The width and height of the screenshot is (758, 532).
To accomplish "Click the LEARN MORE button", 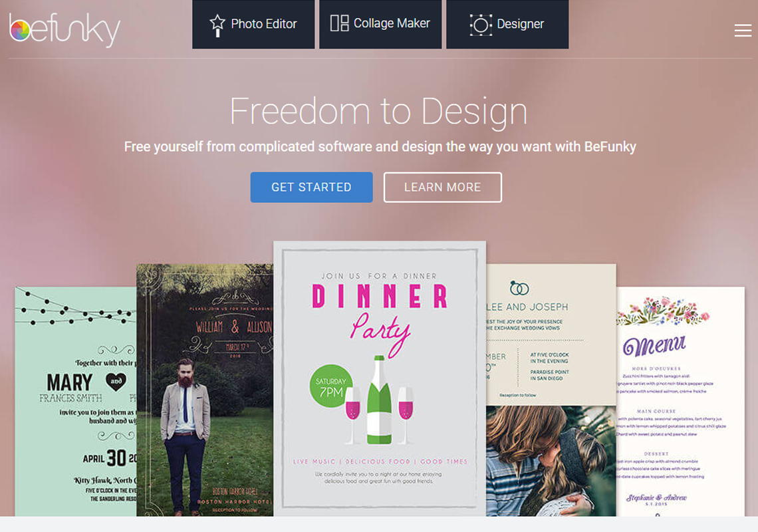I will (x=442, y=187).
